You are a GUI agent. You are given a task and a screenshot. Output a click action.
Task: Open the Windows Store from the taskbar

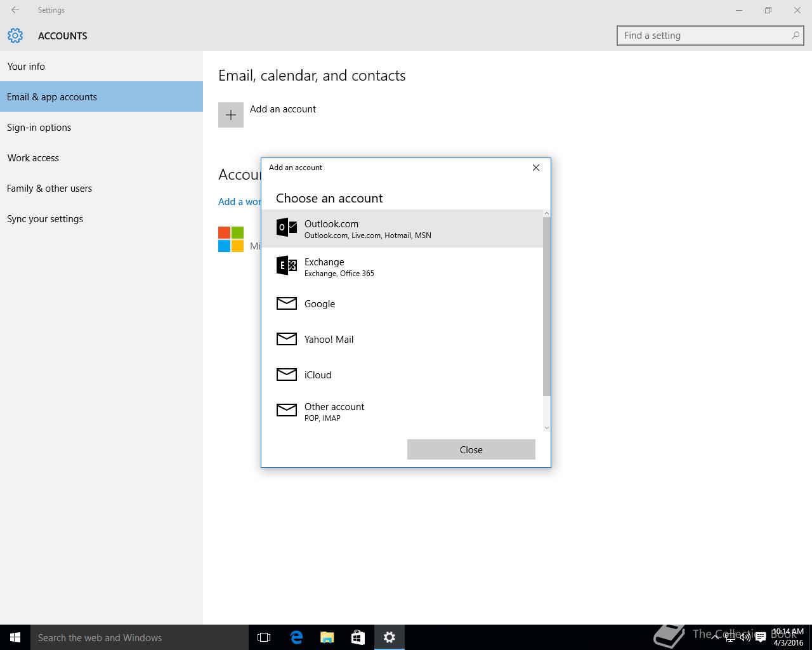[358, 637]
